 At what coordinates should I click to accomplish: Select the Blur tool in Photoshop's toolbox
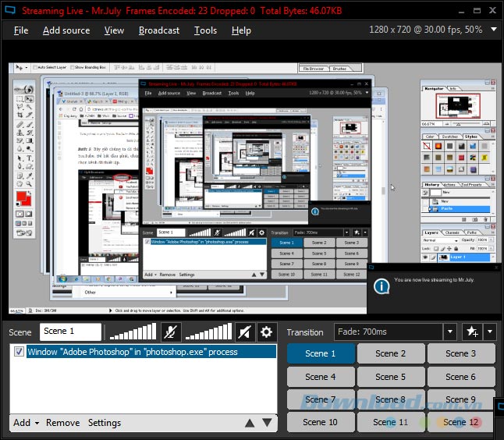[20, 148]
